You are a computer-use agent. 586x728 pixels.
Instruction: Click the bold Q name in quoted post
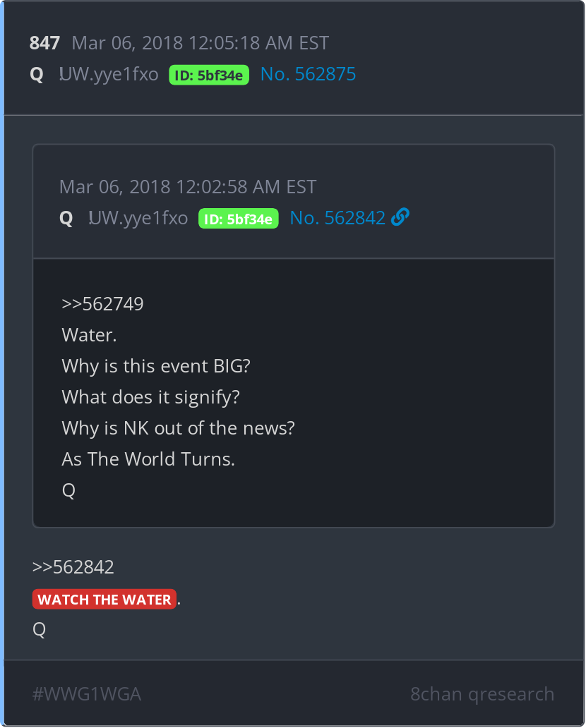[66, 218]
